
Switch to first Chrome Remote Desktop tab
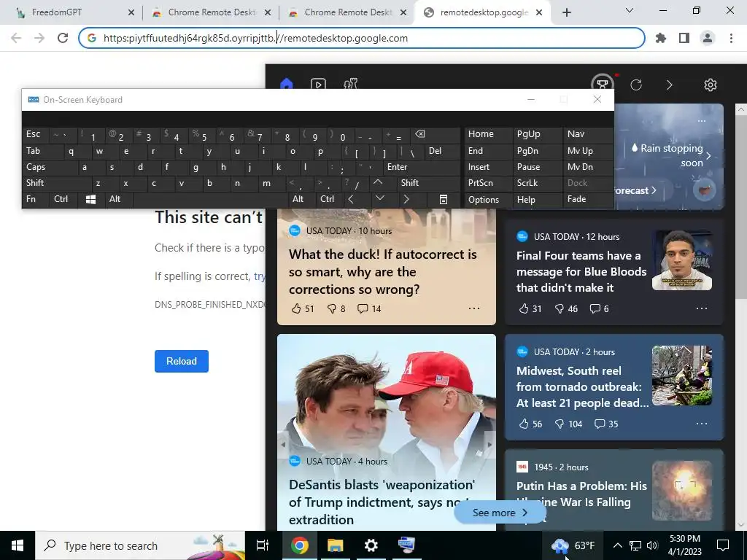(x=212, y=12)
